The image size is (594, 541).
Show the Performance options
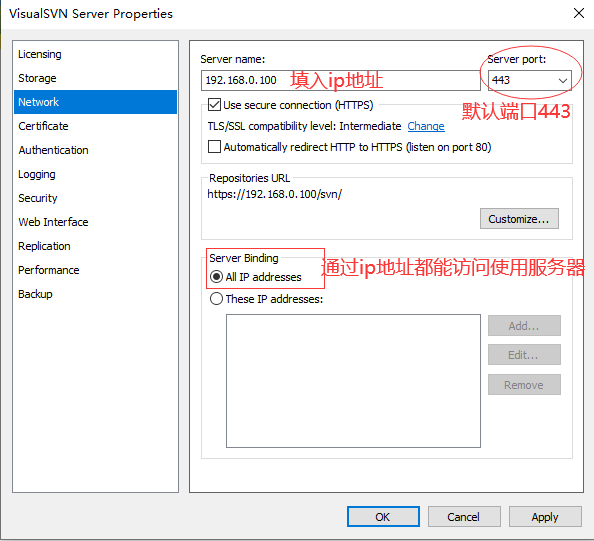click(95, 270)
